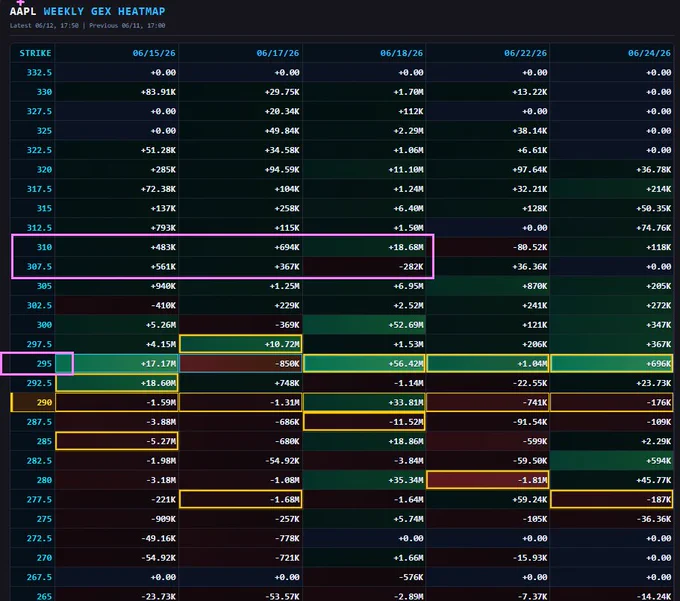Click the +696K cell

point(612,364)
